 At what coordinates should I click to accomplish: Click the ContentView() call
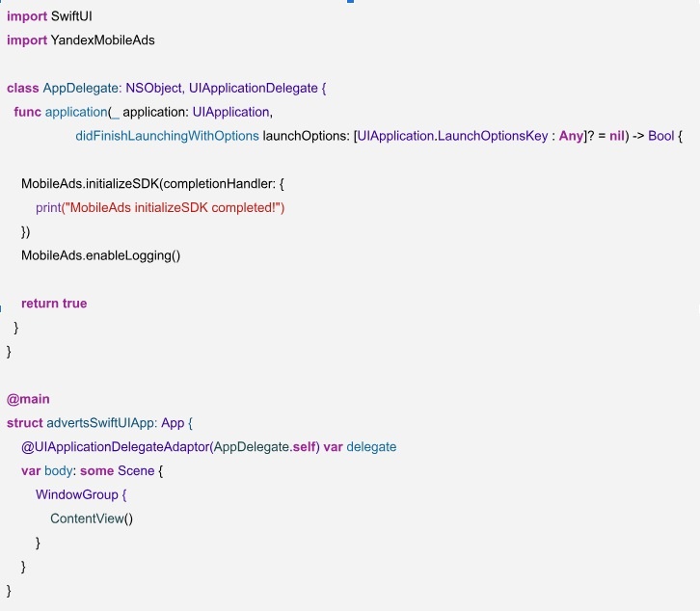(x=92, y=518)
